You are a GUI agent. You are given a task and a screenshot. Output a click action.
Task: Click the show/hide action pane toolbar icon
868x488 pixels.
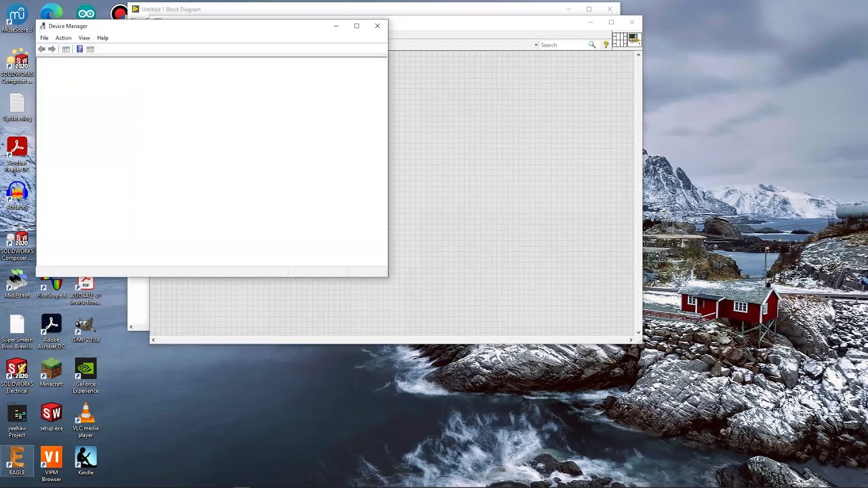(x=90, y=49)
